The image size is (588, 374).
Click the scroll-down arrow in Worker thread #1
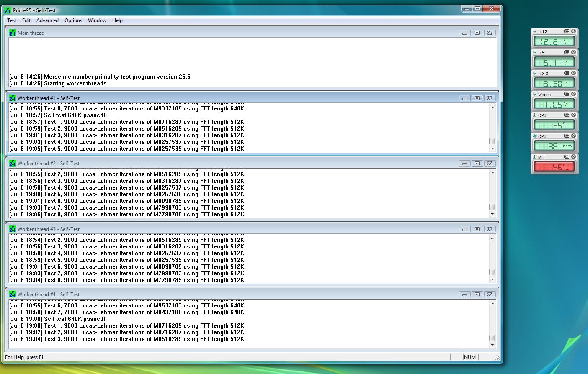[493, 149]
